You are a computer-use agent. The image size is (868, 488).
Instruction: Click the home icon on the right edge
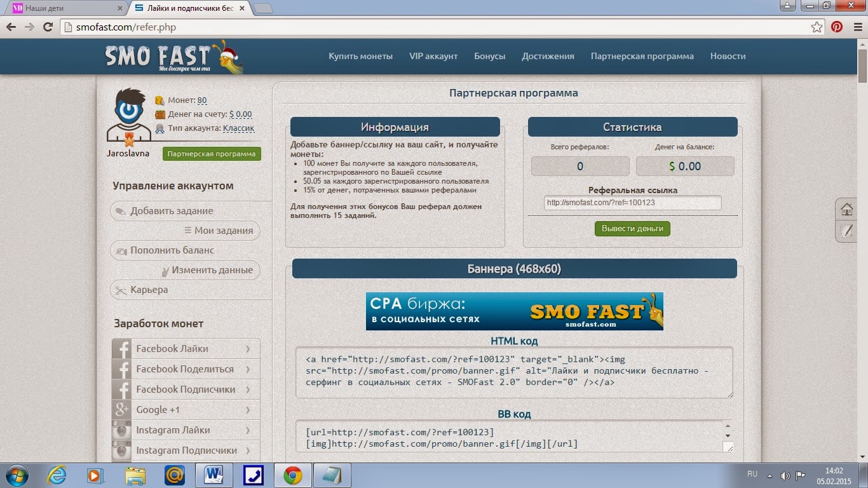846,209
